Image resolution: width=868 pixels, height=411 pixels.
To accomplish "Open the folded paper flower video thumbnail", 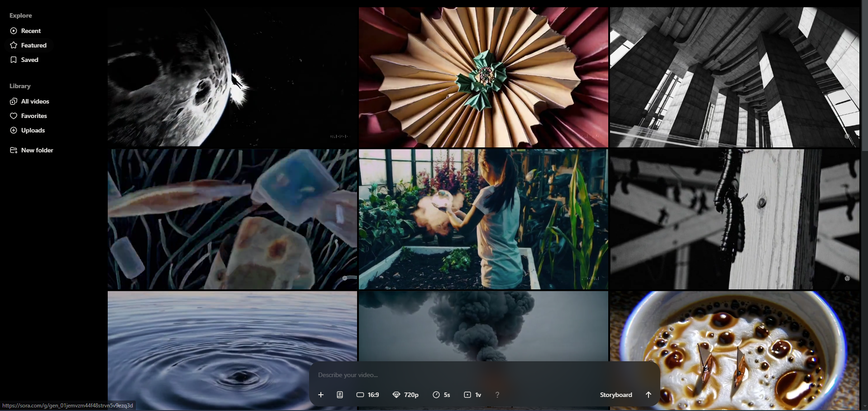I will coord(483,77).
